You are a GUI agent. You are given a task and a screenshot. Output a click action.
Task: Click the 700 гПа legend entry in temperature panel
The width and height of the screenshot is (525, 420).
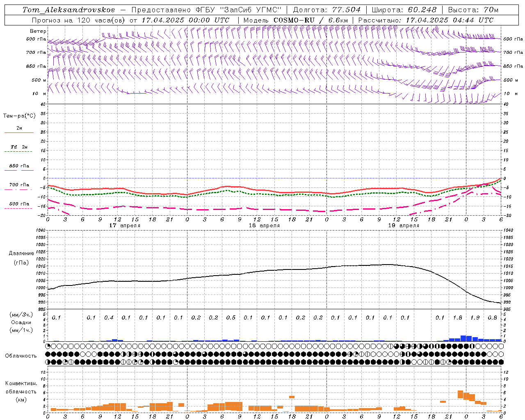tap(19, 185)
